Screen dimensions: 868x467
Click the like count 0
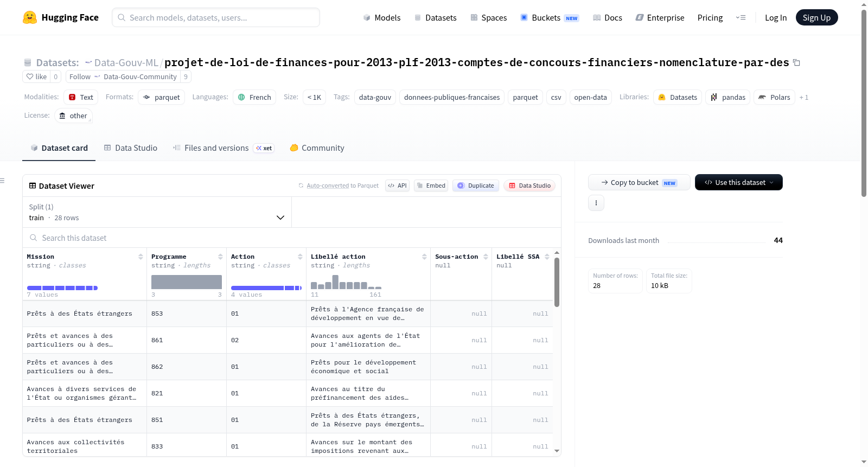(55, 76)
